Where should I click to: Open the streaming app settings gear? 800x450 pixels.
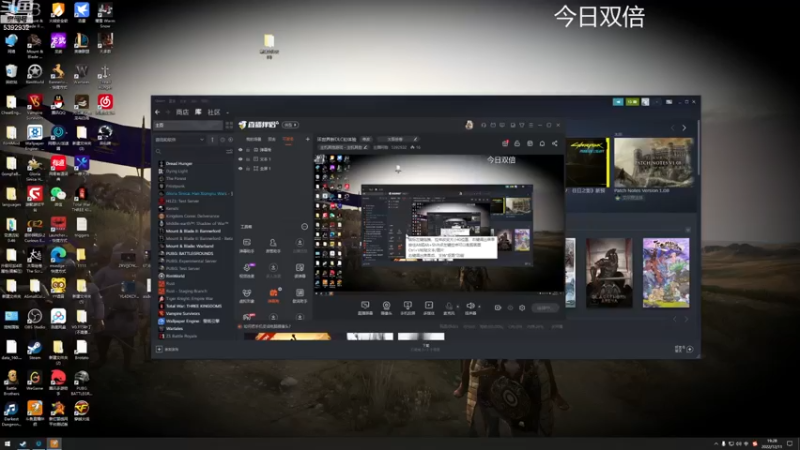point(522,308)
